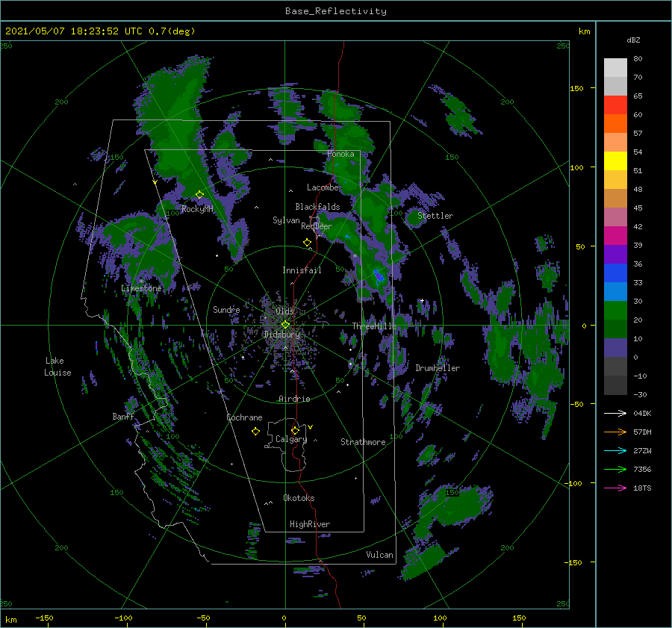The height and width of the screenshot is (628, 672).
Task: Click the 04DK legend label
Action: tap(642, 413)
